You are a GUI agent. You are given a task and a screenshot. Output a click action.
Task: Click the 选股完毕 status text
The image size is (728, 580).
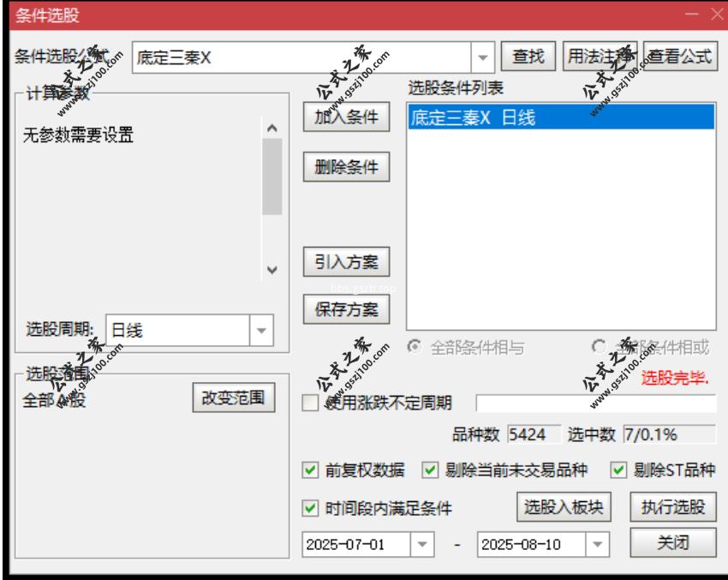click(x=675, y=378)
